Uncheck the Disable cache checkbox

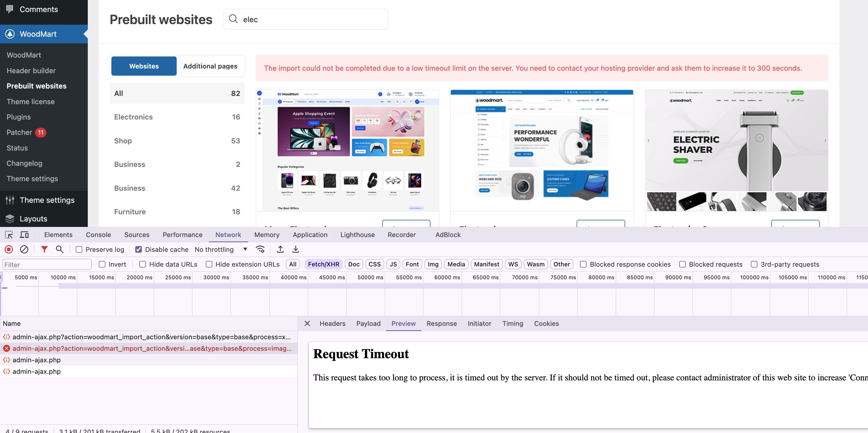pyautogui.click(x=138, y=249)
